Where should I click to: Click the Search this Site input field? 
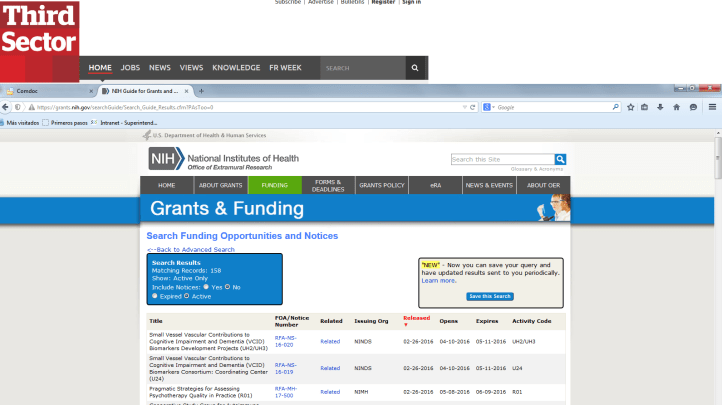tap(502, 159)
